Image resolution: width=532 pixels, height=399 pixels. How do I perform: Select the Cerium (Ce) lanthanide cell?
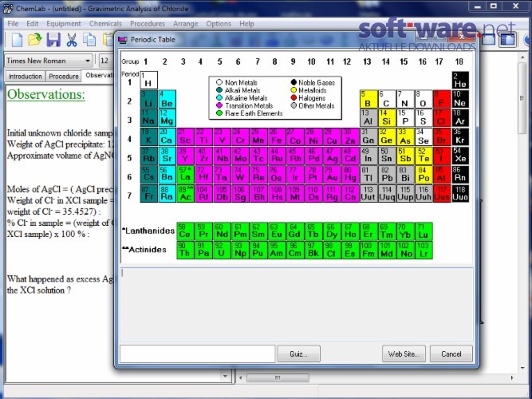tap(185, 231)
